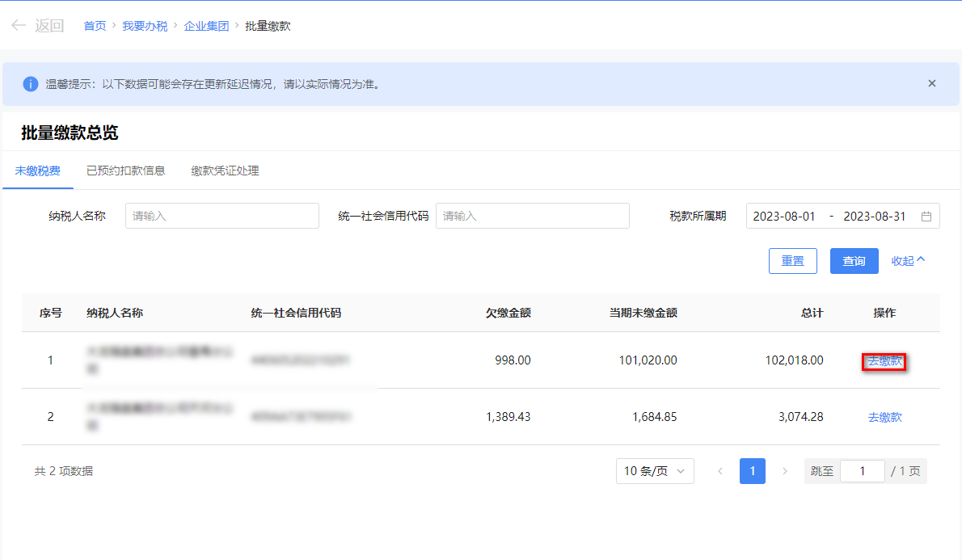Click start date 2023-08-01

pyautogui.click(x=784, y=217)
